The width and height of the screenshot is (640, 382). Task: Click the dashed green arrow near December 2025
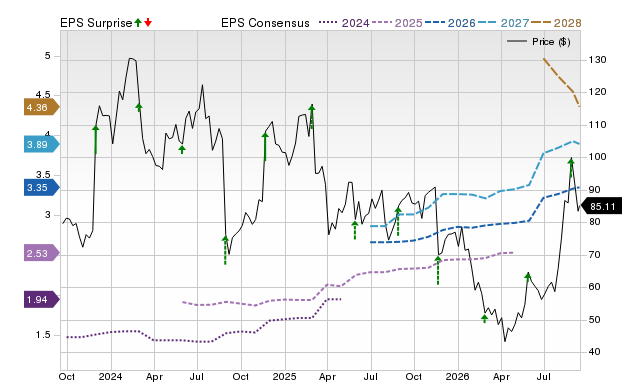[438, 270]
